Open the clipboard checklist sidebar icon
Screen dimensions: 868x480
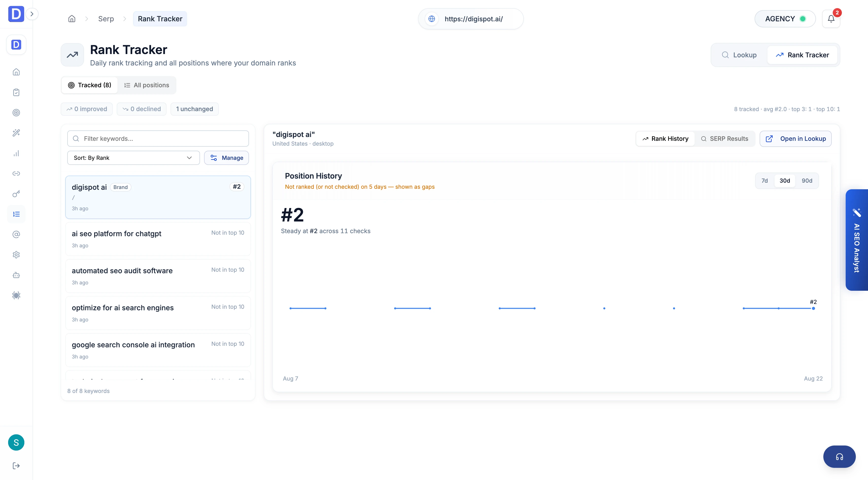click(16, 92)
